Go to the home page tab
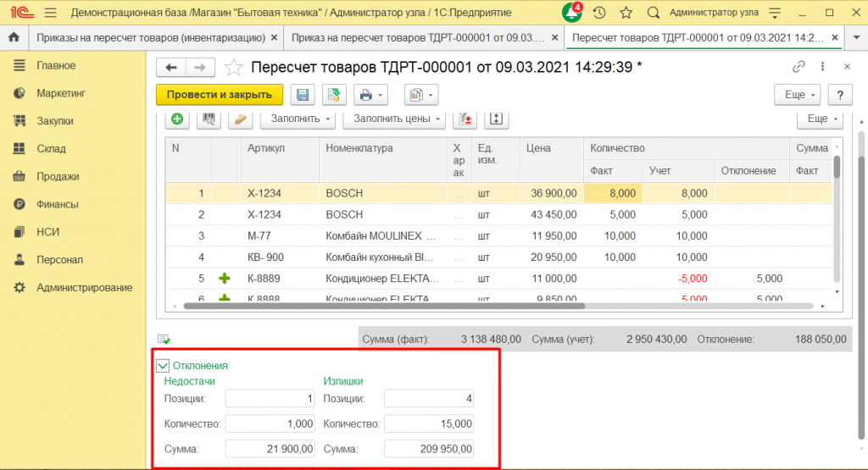The width and height of the screenshot is (868, 470). pyautogui.click(x=14, y=37)
